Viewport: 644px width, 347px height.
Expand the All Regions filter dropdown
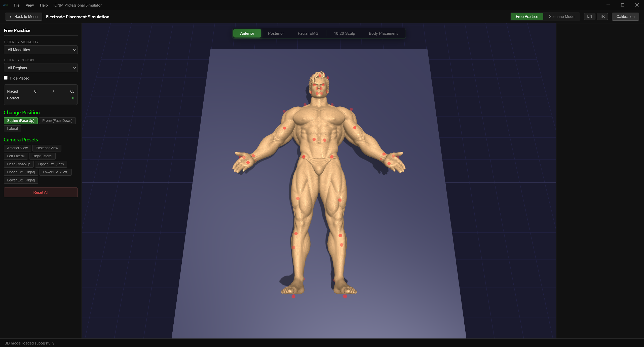[x=41, y=68]
